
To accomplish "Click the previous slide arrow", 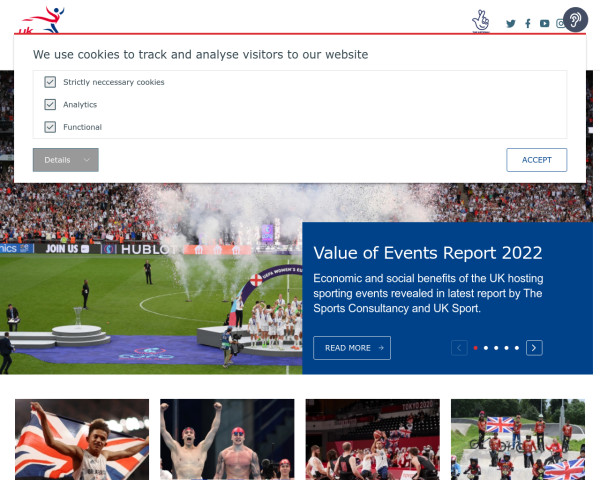I will tap(459, 348).
